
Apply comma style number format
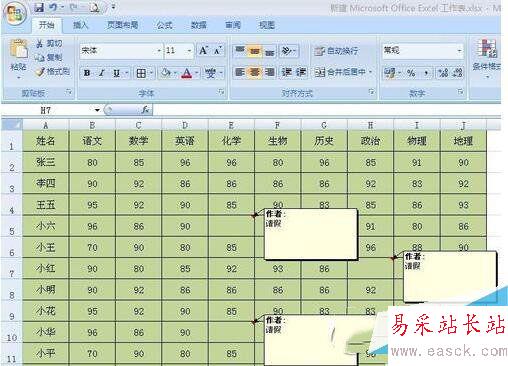tap(426, 73)
